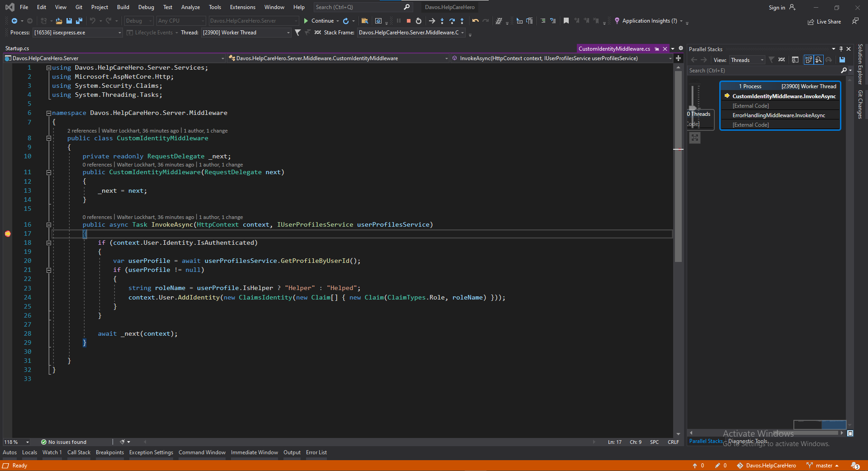The image size is (868, 471).
Task: Click the Hot Reload icon
Action: tap(346, 21)
